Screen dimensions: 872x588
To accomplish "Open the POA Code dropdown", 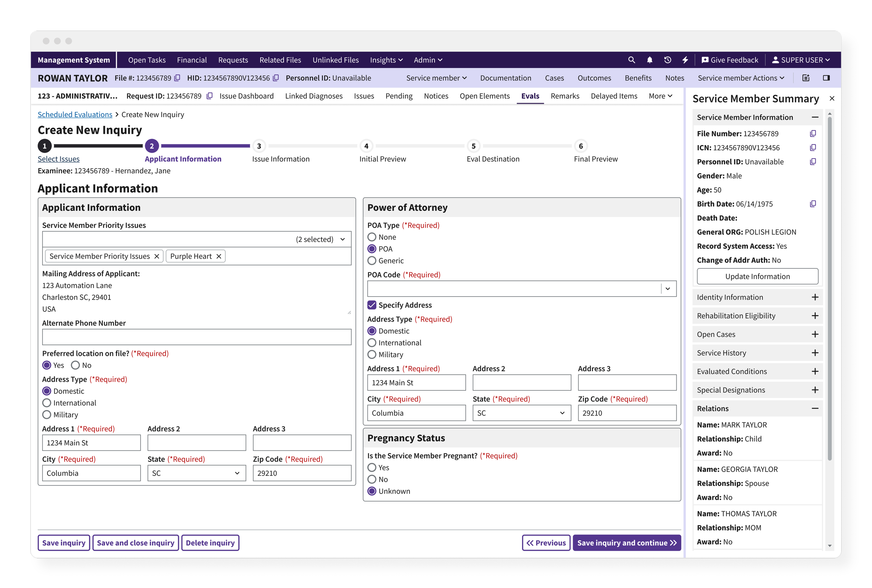I will (x=522, y=289).
